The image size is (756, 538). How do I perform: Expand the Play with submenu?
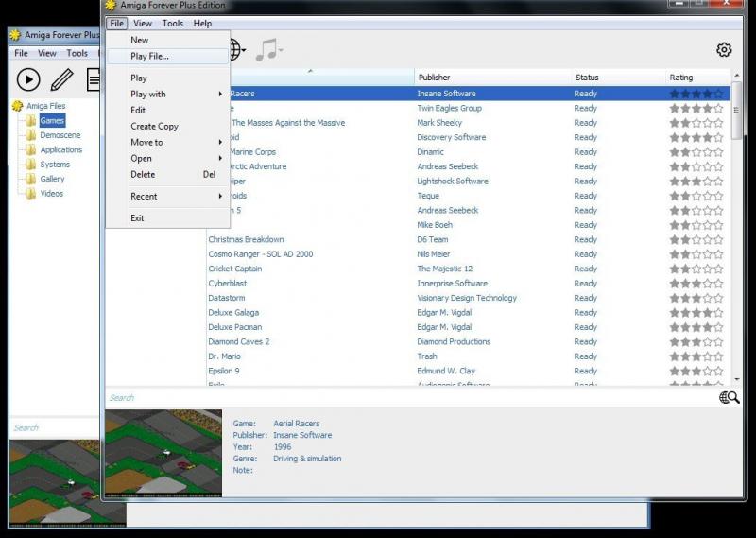pos(168,95)
